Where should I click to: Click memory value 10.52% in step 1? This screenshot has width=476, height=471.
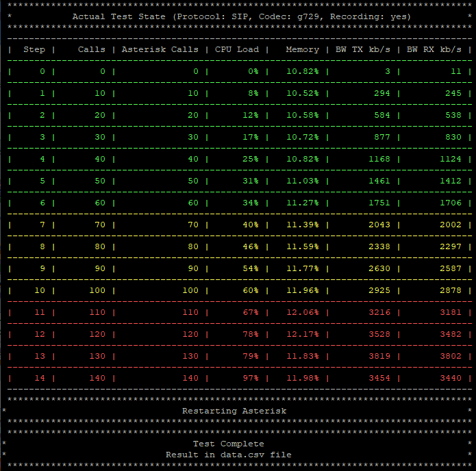click(303, 93)
